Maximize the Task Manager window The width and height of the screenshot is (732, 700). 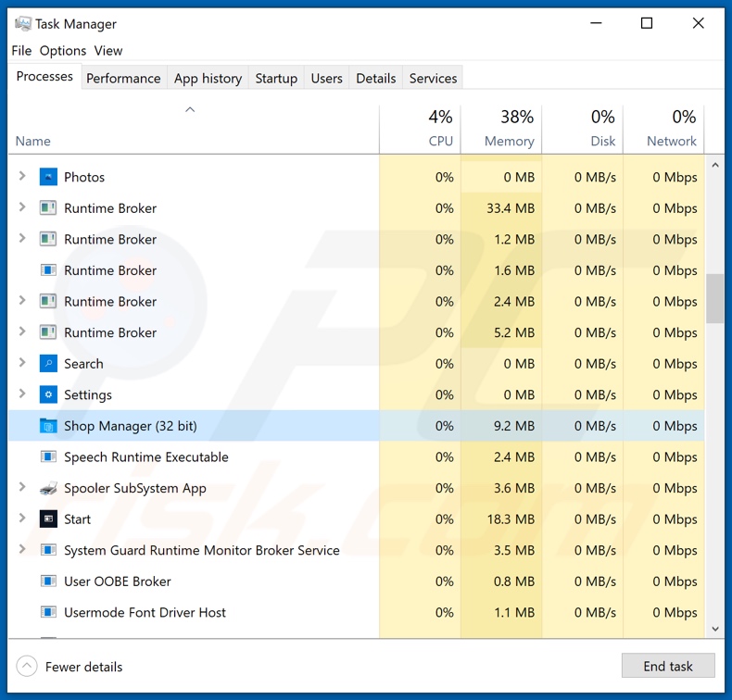pos(647,23)
